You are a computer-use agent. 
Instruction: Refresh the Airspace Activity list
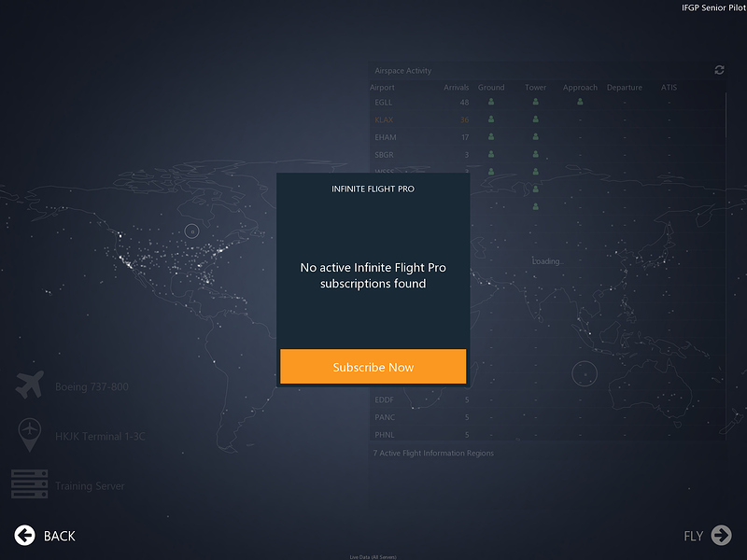(719, 70)
